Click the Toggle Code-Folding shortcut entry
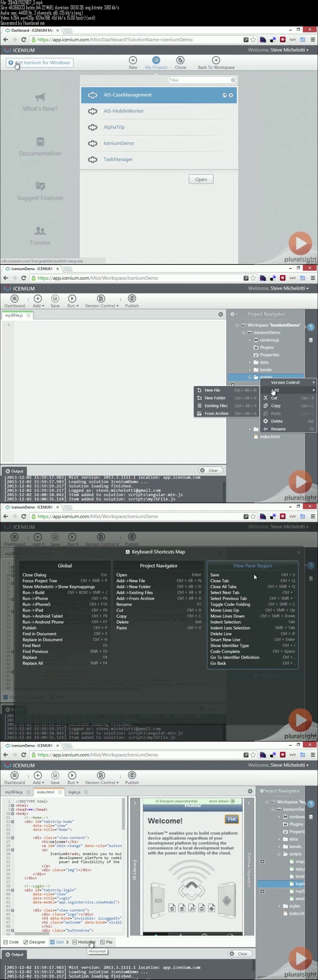318x980 pixels. click(x=253, y=604)
